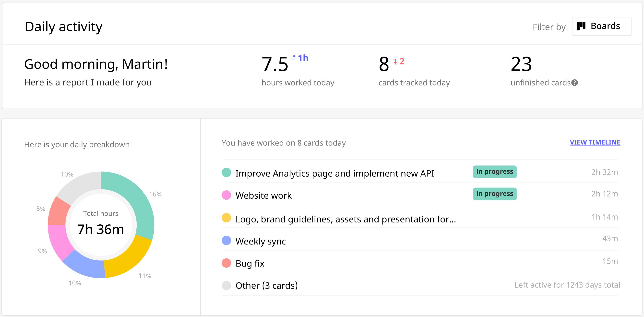Click the blue increase arrow near 7.5 hours

tap(294, 58)
